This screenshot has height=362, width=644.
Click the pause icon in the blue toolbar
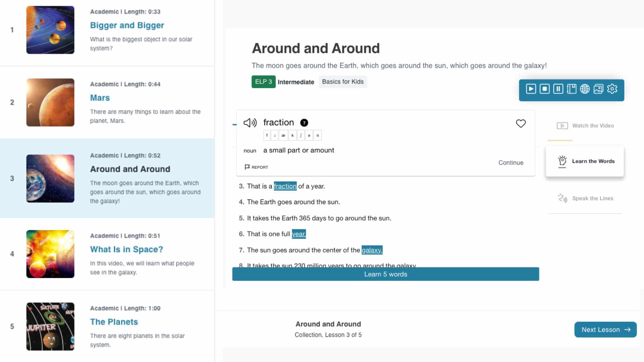pyautogui.click(x=558, y=89)
